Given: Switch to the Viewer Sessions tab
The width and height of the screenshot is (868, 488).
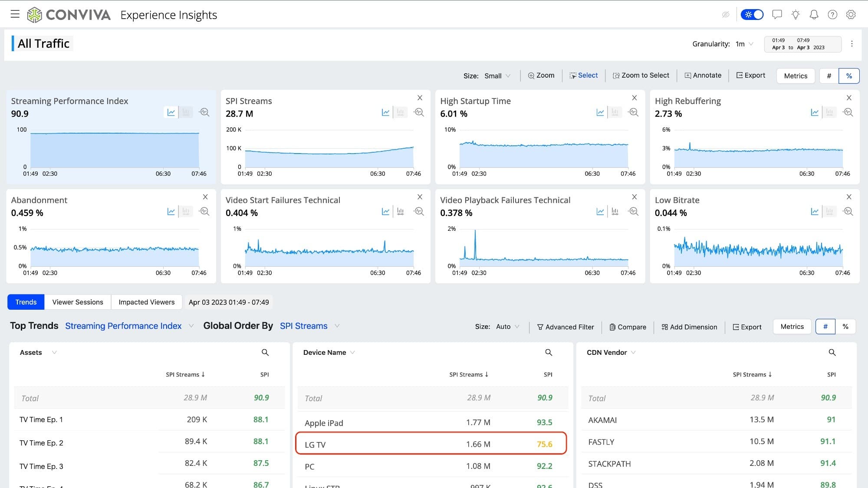Looking at the screenshot, I should [x=78, y=302].
